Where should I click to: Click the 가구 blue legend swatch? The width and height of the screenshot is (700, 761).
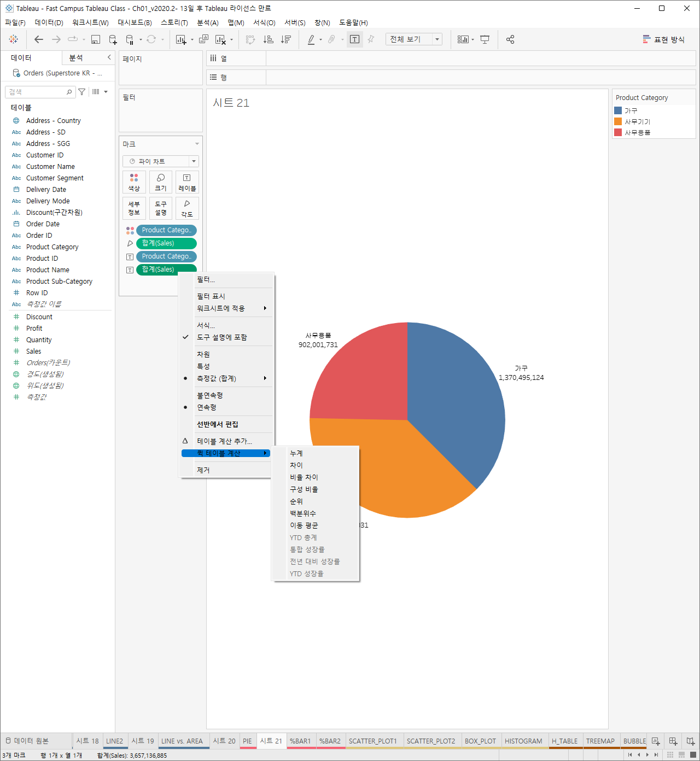tap(618, 110)
